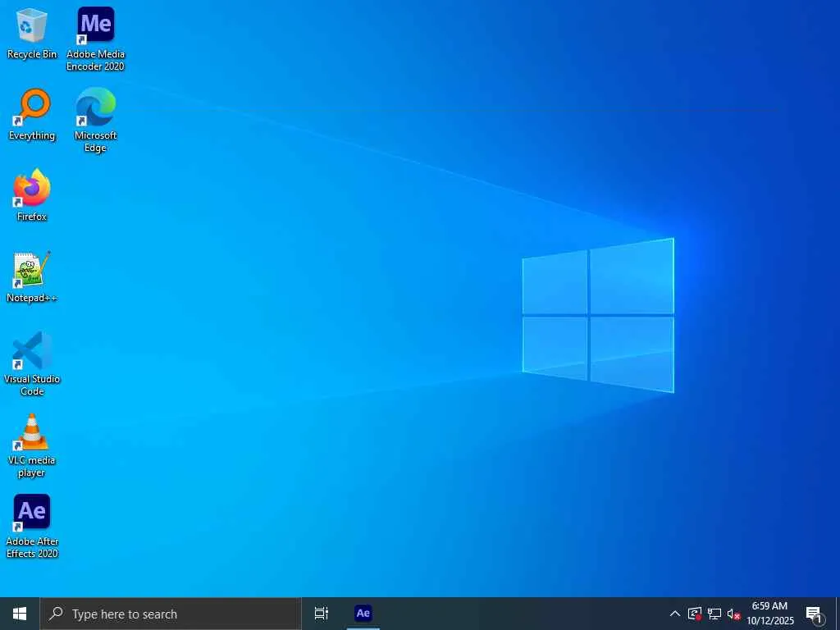Click the Show desktop strip at the taskbar end
Viewport: 840px width, 630px height.
coord(838,614)
